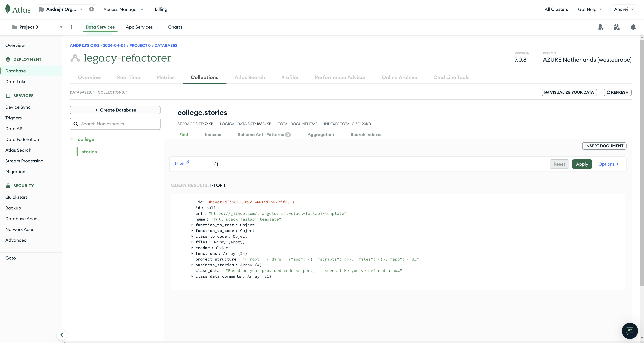Collapse the college database tree

click(72, 139)
